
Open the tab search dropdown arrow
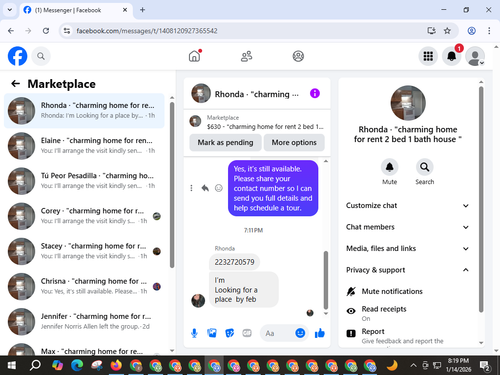[10, 10]
